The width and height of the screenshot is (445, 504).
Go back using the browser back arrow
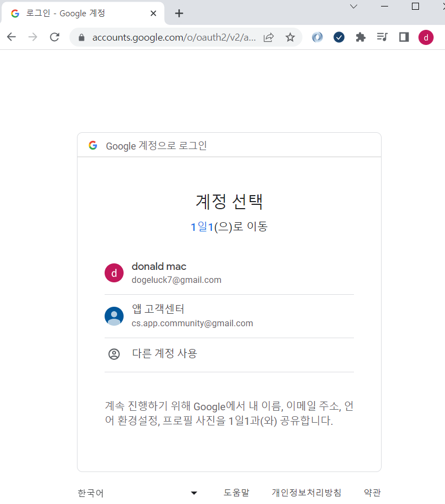(11, 37)
